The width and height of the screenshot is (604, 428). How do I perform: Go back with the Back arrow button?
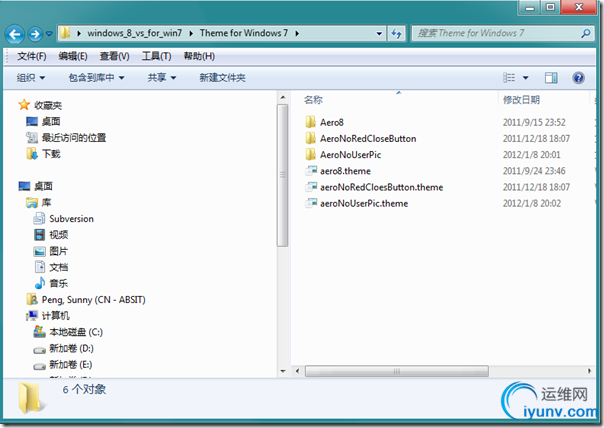15,34
